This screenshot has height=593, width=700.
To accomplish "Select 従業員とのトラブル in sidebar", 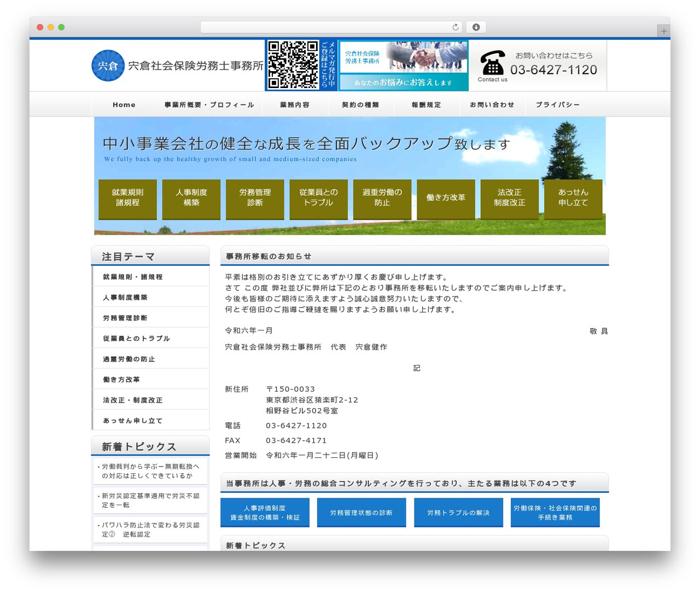I will click(x=150, y=338).
